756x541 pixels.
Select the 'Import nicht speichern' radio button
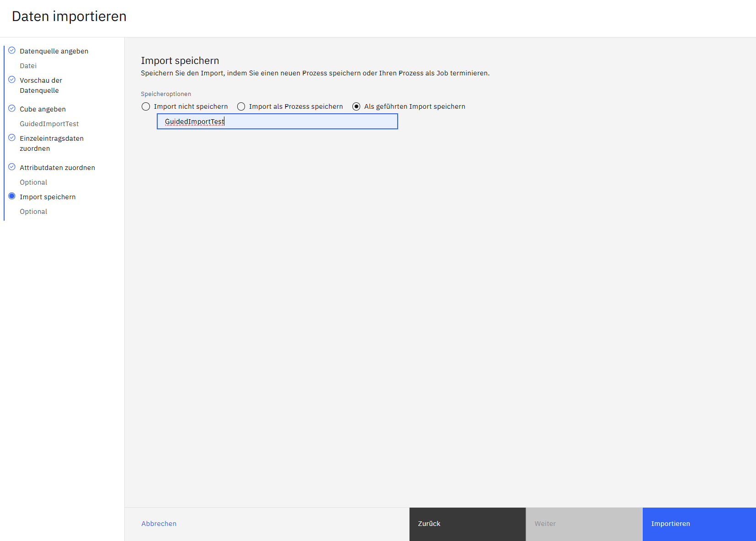point(146,106)
